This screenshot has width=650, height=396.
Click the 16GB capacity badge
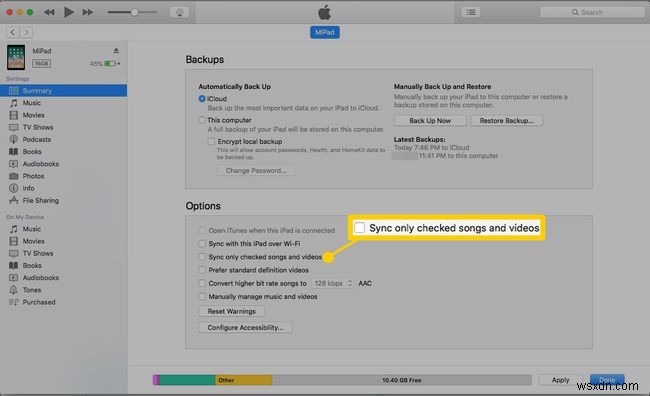coord(41,63)
